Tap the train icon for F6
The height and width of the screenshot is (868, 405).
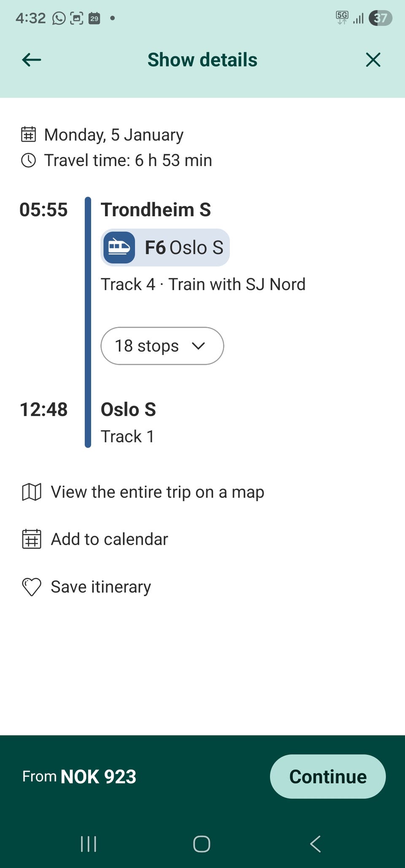click(x=119, y=247)
